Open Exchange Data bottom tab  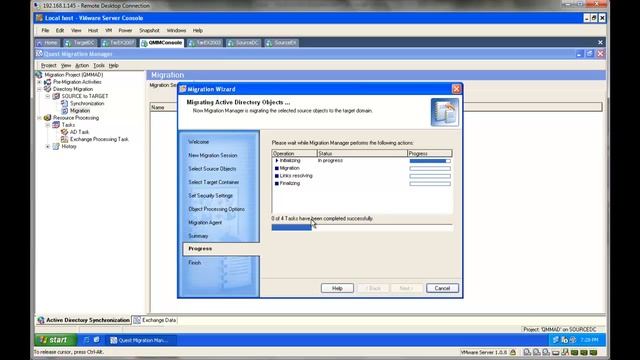pos(155,320)
